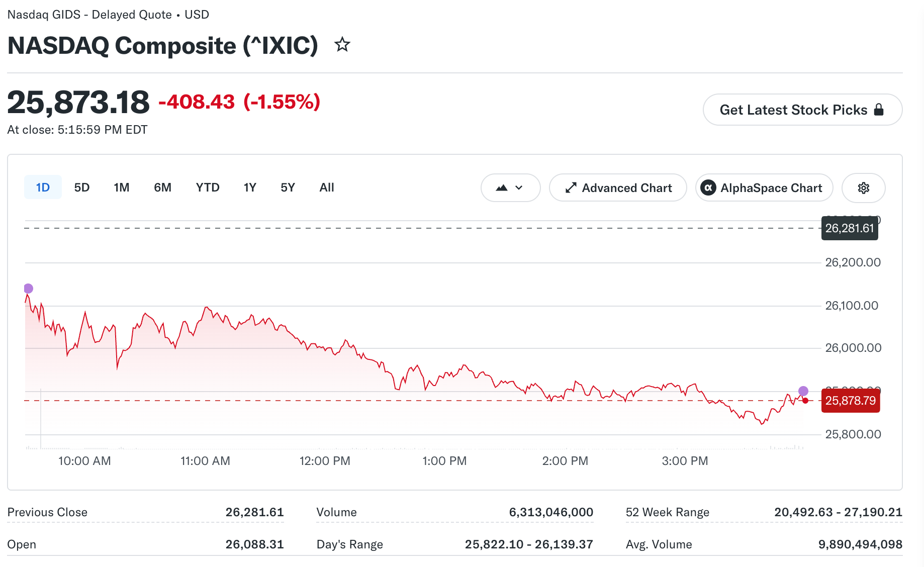Image resolution: width=924 pixels, height=567 pixels.
Task: Click the AlphaSpace logo icon
Action: (x=708, y=188)
